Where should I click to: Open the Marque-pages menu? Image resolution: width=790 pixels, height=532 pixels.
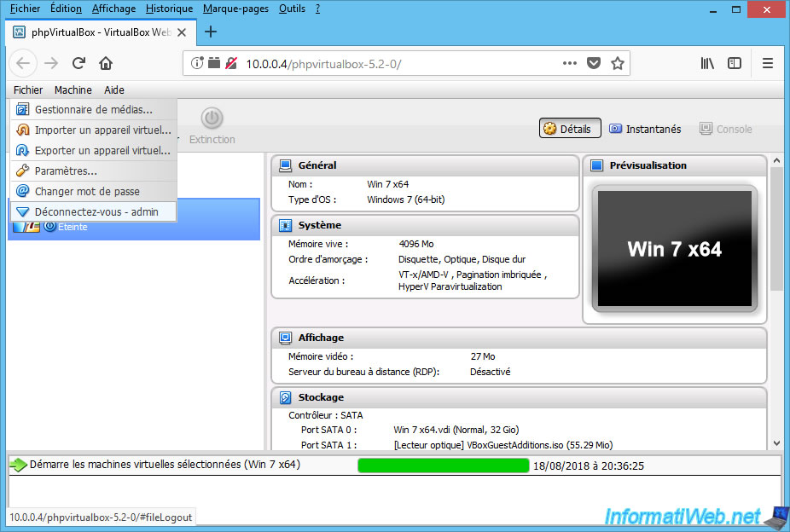(x=235, y=9)
